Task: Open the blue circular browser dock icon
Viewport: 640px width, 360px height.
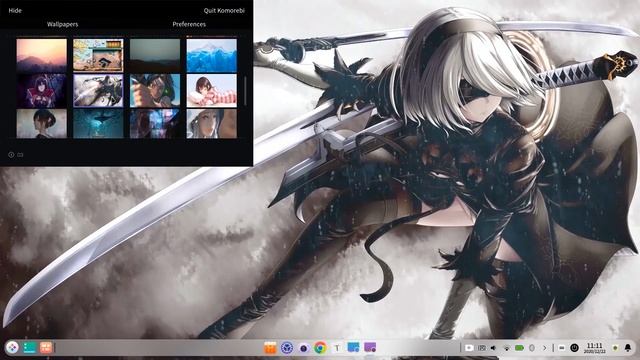Action: 287,348
